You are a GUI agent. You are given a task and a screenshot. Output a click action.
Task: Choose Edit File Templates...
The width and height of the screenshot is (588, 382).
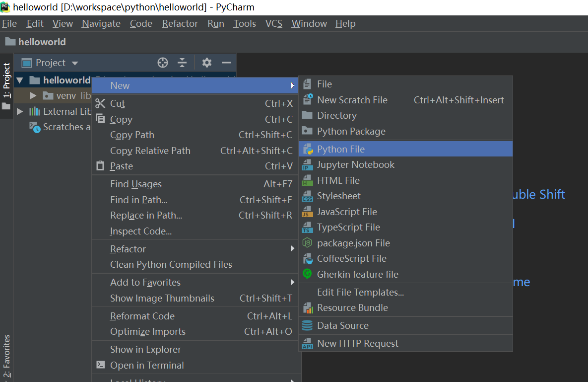pyautogui.click(x=406, y=292)
